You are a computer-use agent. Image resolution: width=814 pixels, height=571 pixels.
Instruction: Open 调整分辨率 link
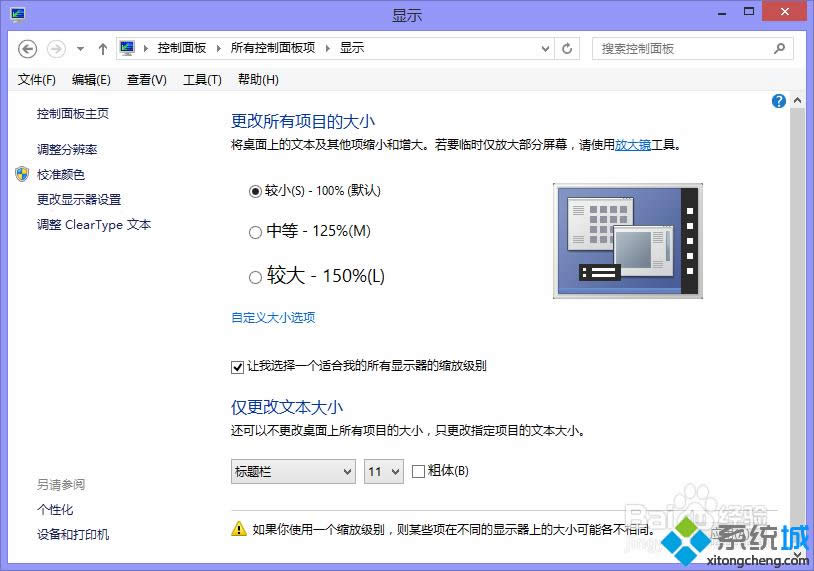67,149
